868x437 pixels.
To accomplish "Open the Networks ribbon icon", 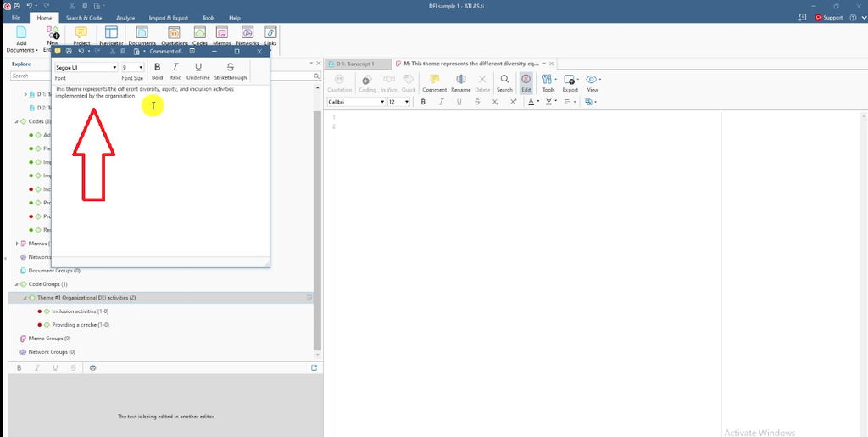I will (248, 32).
